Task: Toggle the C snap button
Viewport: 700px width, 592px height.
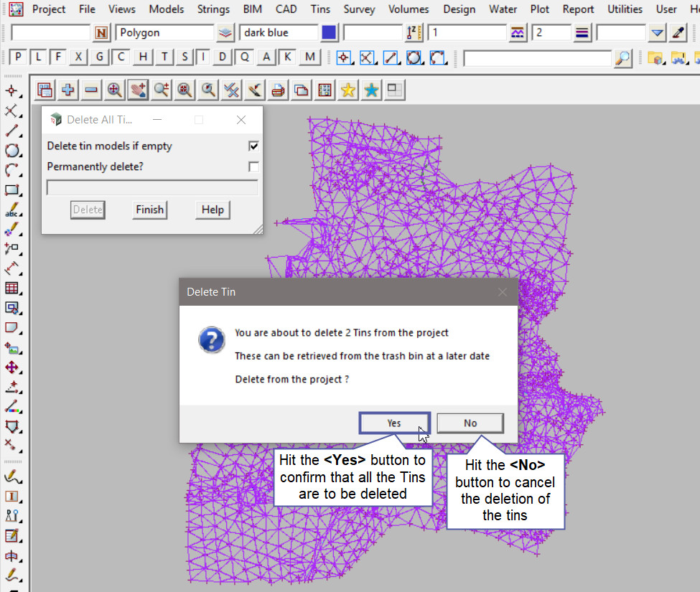Action: coord(121,57)
